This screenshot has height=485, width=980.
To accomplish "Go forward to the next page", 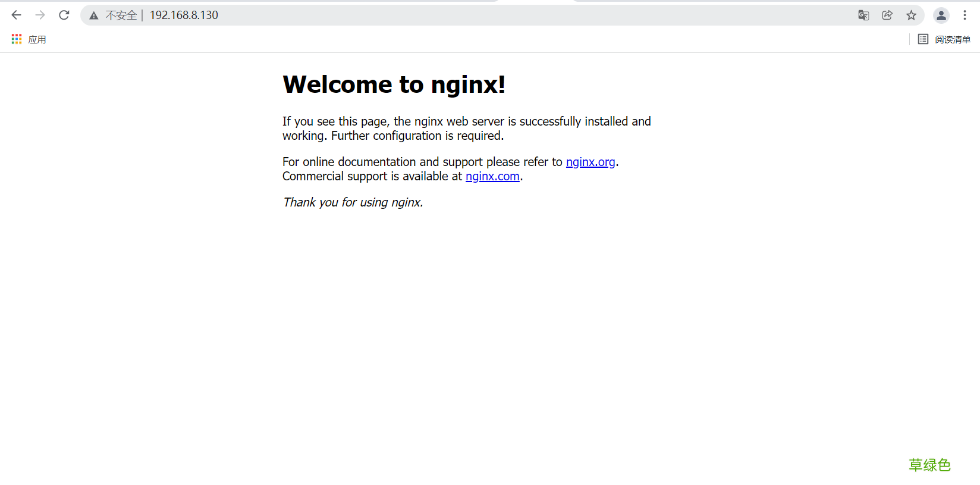I will (x=40, y=15).
